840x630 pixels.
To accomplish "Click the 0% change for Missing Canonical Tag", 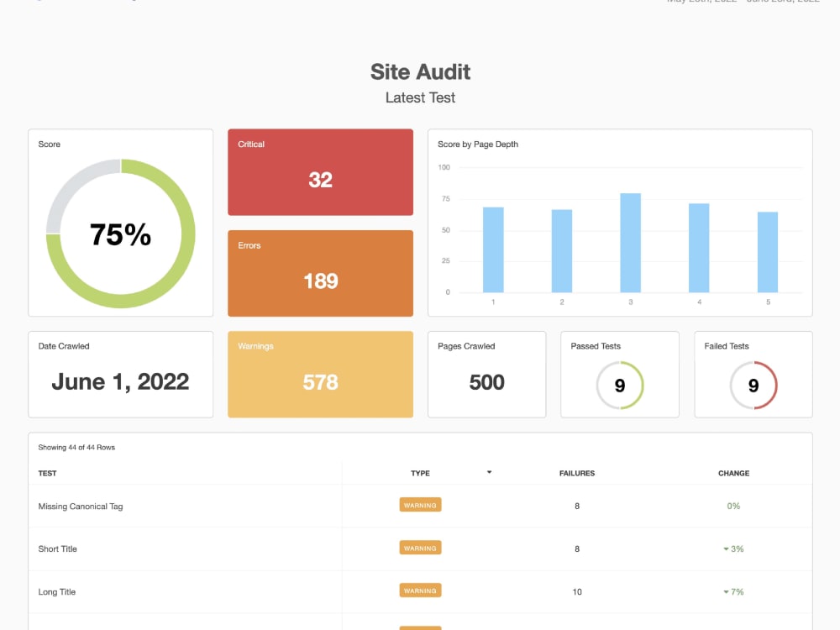I will 733,506.
